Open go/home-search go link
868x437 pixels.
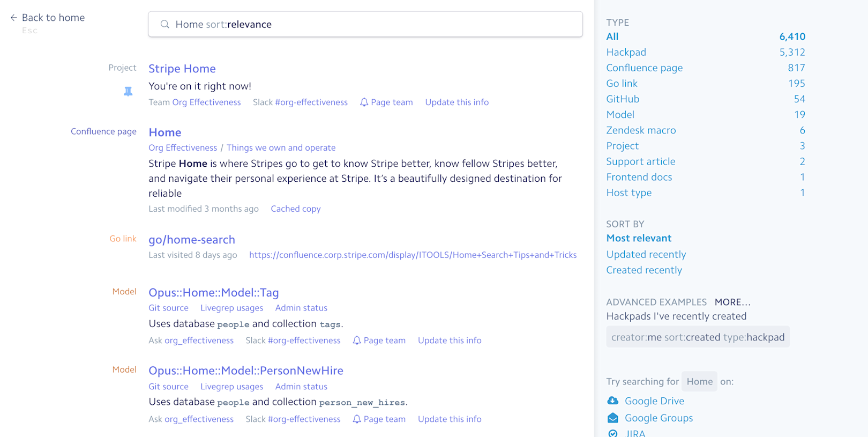click(192, 240)
